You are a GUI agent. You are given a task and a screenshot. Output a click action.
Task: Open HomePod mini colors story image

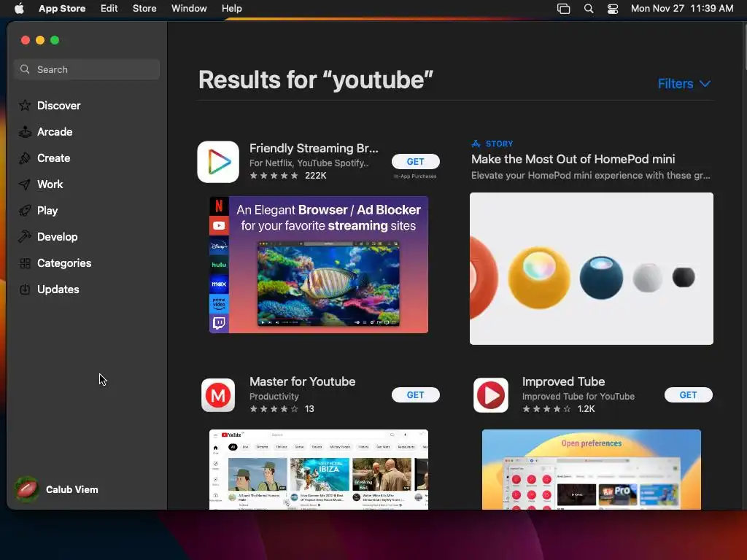[x=591, y=268]
